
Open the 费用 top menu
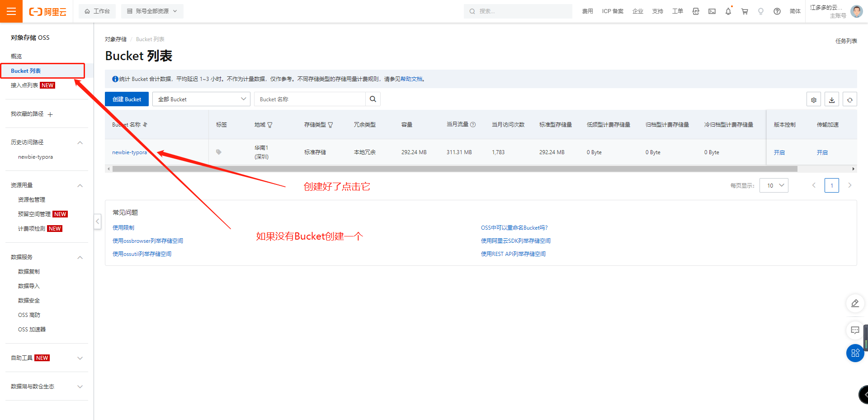pos(587,11)
